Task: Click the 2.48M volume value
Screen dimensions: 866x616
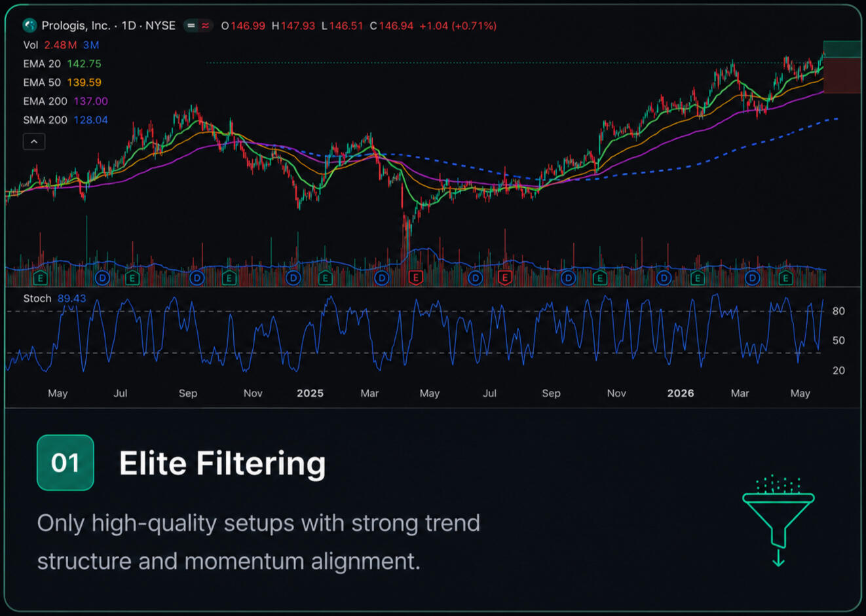Action: (60, 45)
